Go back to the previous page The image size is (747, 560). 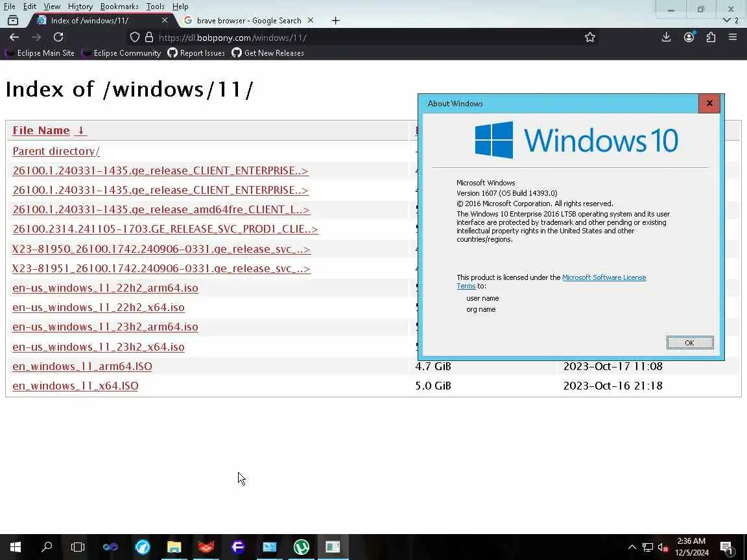click(14, 37)
